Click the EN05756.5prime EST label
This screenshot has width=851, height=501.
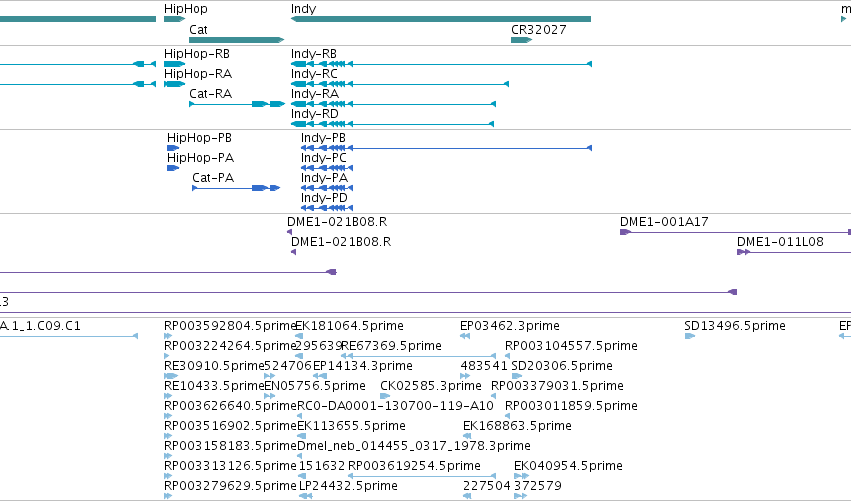coord(315,386)
